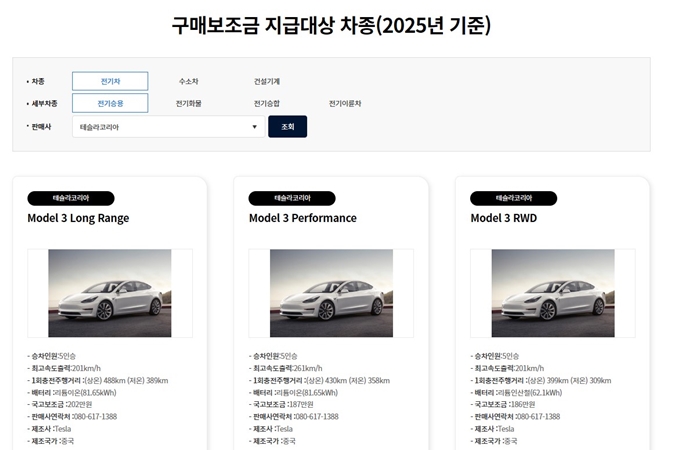Click 테슬라코리아 badge on RWD card
The width and height of the screenshot is (680, 450).
513,198
